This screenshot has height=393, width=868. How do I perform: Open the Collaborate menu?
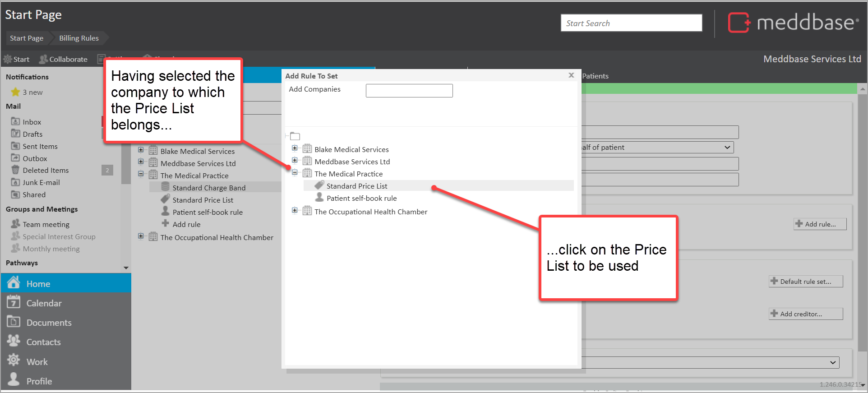pos(64,59)
